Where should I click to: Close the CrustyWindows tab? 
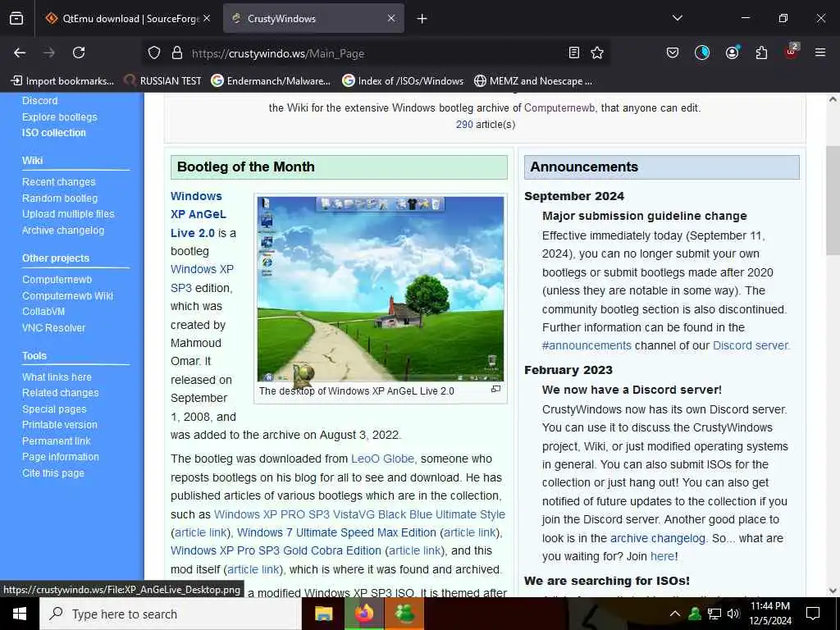tap(391, 18)
